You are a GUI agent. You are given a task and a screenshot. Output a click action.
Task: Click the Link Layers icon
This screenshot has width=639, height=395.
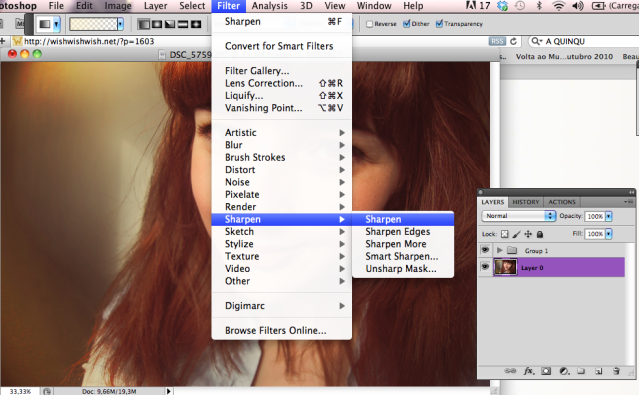(x=510, y=371)
